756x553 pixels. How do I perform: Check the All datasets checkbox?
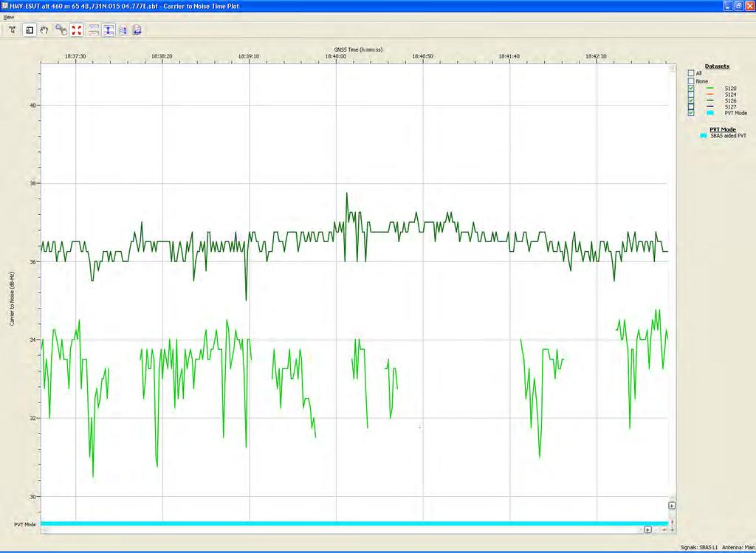click(691, 73)
